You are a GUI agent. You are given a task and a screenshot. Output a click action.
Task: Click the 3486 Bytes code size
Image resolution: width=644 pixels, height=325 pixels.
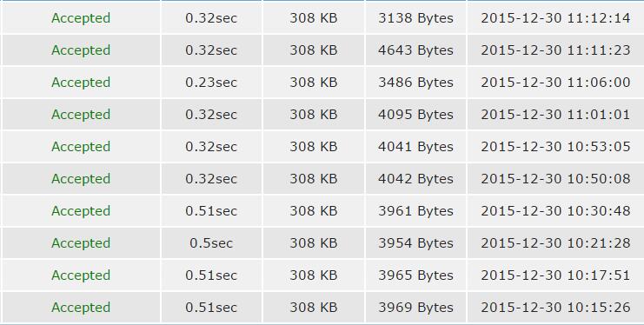(x=415, y=83)
